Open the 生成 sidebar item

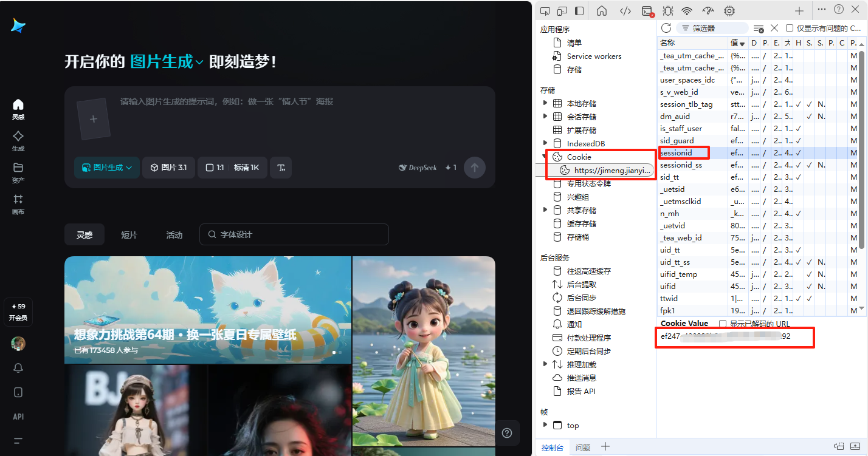pyautogui.click(x=18, y=141)
